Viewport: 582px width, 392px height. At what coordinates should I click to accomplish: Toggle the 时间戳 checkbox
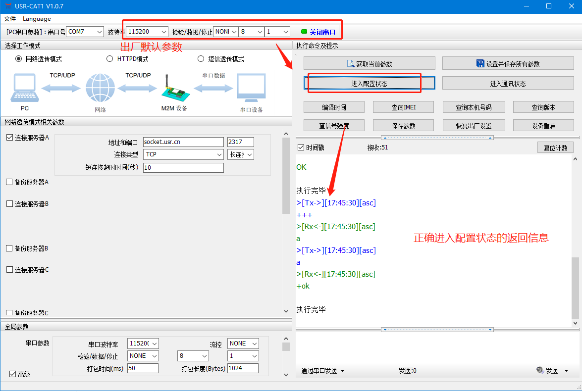point(301,147)
